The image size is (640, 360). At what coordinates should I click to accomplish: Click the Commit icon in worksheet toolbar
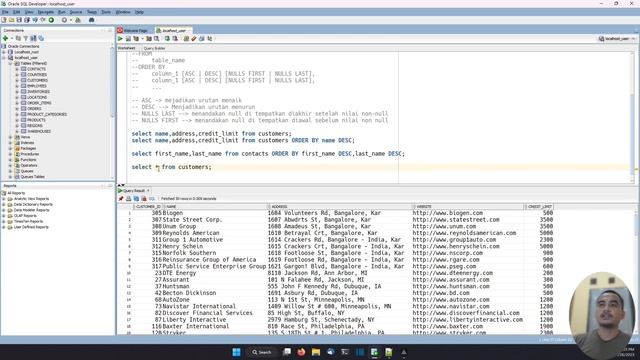point(167,39)
